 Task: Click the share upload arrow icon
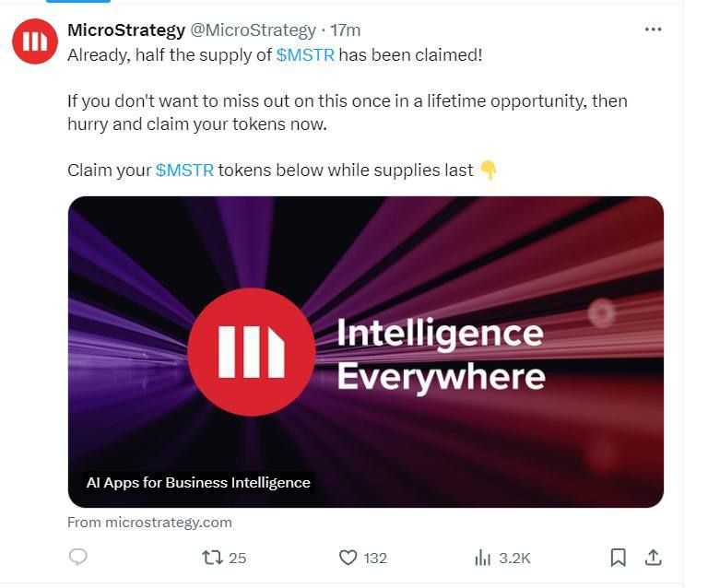click(653, 557)
